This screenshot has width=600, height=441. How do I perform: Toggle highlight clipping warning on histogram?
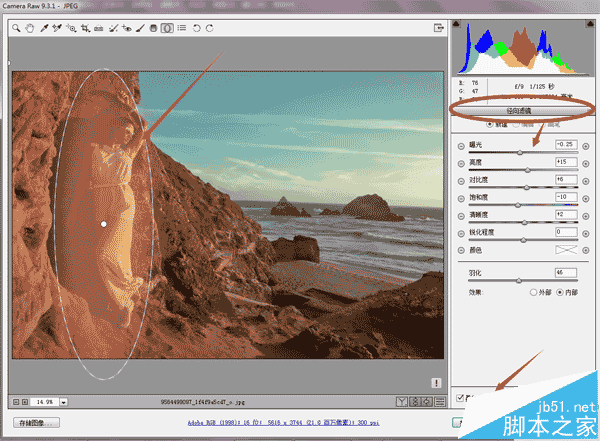[590, 24]
